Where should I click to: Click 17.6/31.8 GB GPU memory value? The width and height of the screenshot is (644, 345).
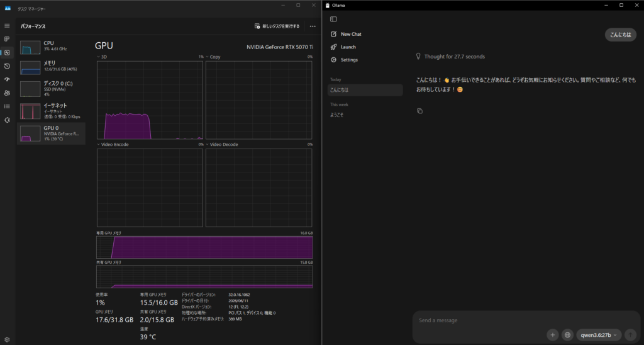(x=114, y=320)
